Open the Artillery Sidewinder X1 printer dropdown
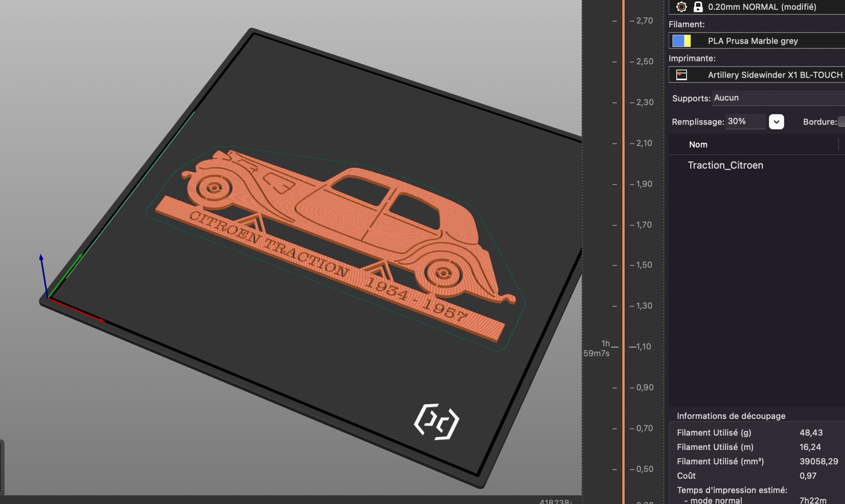Image resolution: width=845 pixels, height=504 pixels. [x=775, y=75]
